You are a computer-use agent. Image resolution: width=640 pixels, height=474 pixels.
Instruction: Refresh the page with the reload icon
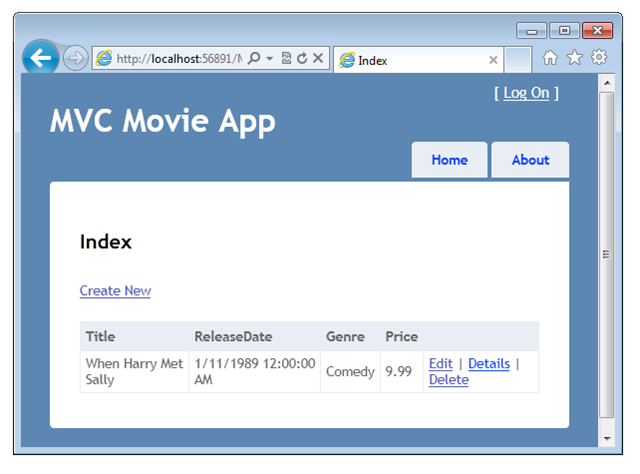302,59
